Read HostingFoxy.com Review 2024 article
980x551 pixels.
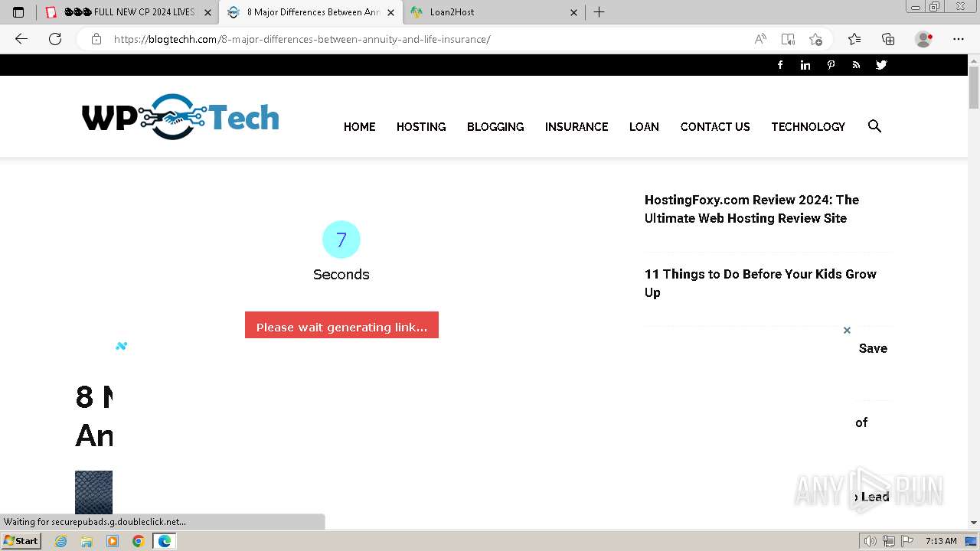pos(752,209)
